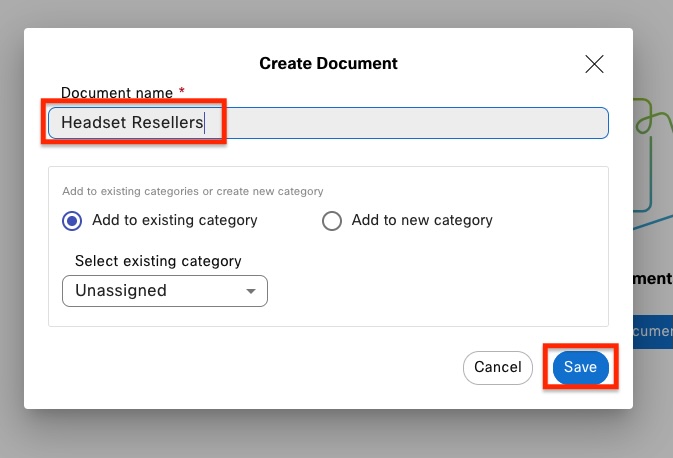
Task: Click the dropdown arrow beside Unassigned
Action: click(250, 292)
